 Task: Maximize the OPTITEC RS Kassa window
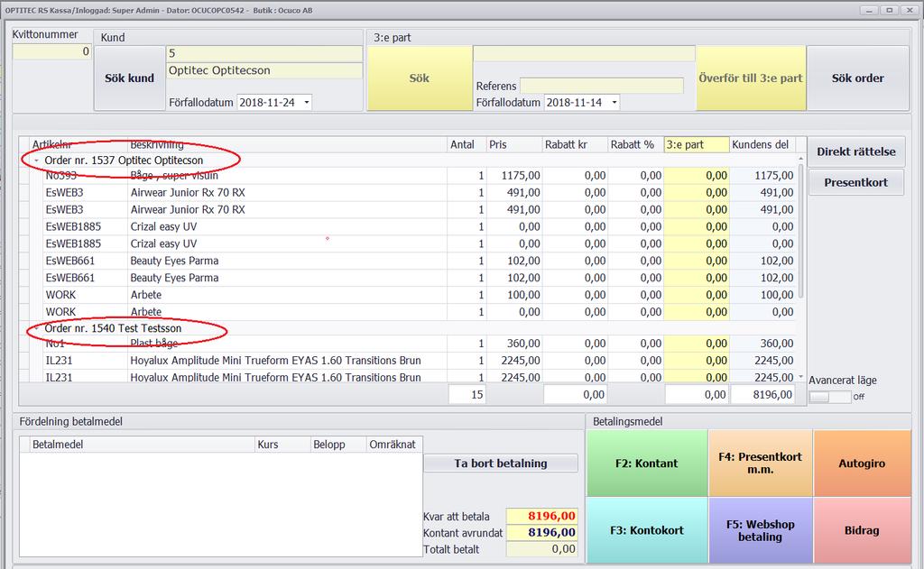point(889,10)
